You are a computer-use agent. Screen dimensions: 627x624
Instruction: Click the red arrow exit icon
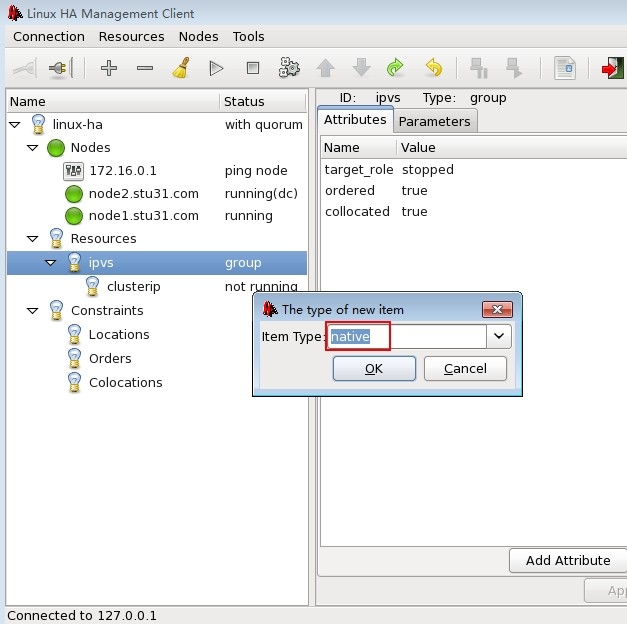pyautogui.click(x=612, y=68)
